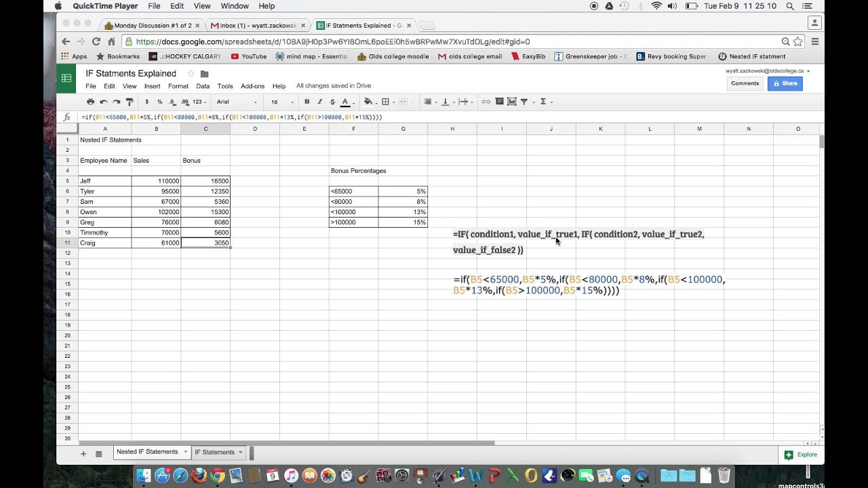Open the Format menu in Sheets

click(178, 86)
